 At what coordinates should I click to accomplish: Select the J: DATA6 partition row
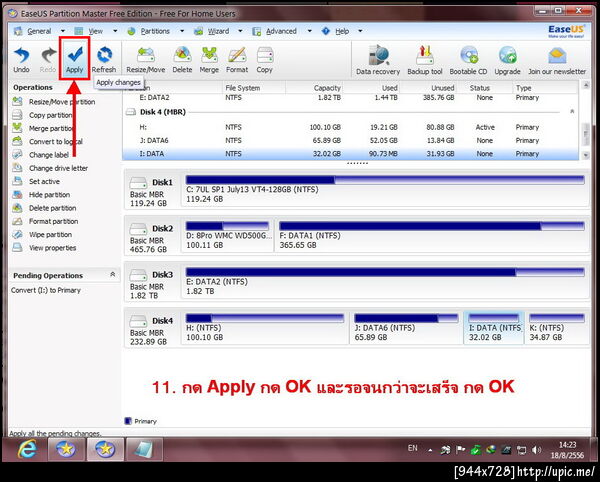[x=350, y=140]
